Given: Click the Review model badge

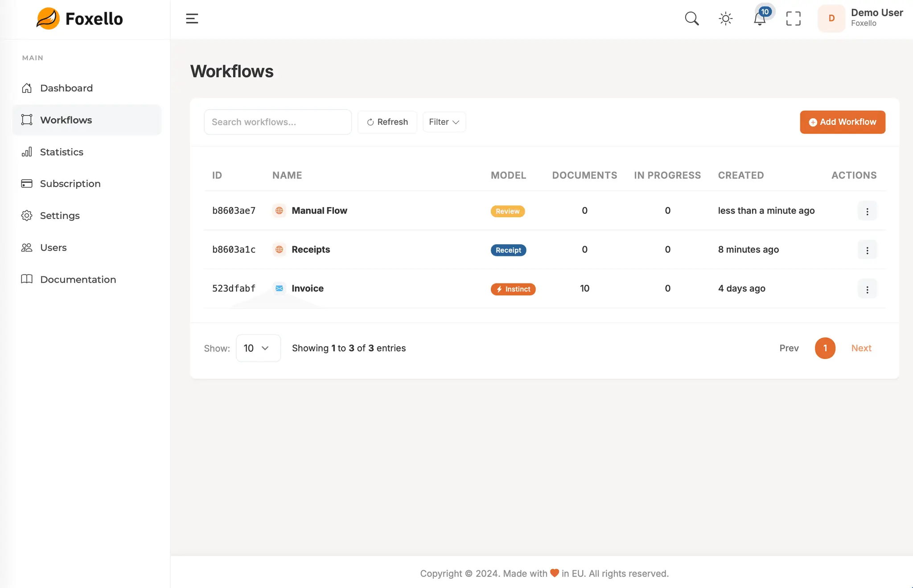Looking at the screenshot, I should pos(508,211).
